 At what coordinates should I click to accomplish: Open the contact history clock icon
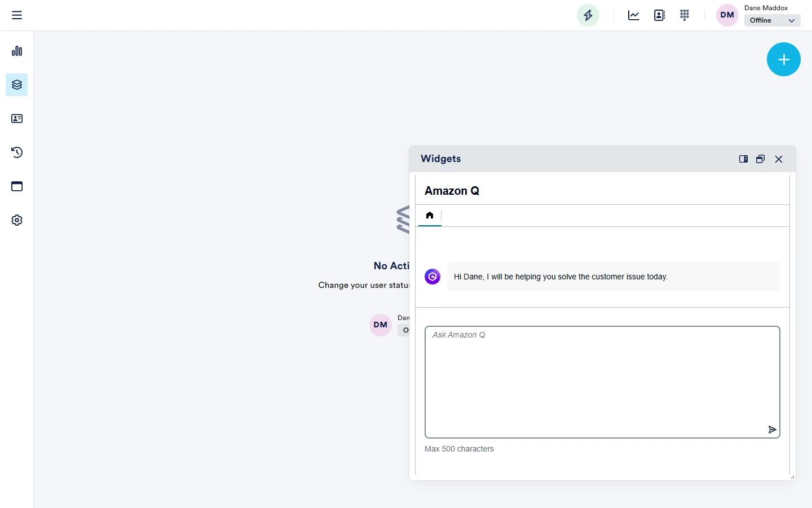(x=17, y=152)
